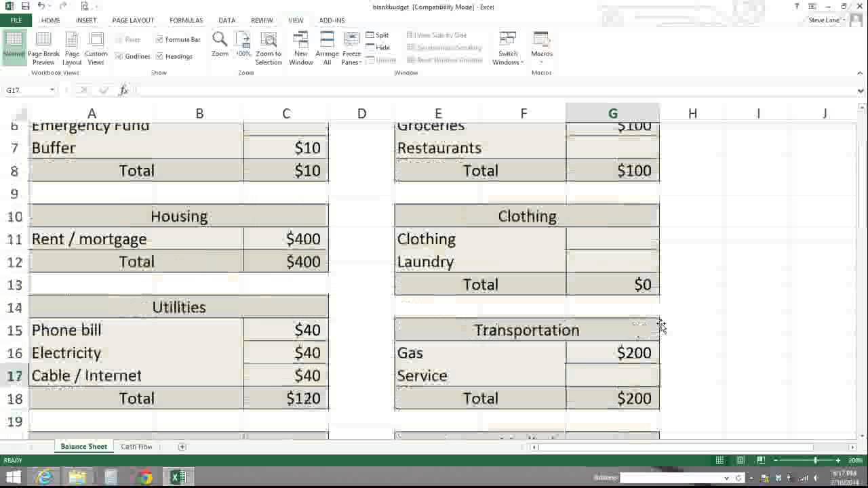This screenshot has width=868, height=488.
Task: Open Ribbon Display Options
Action: pyautogui.click(x=812, y=6)
